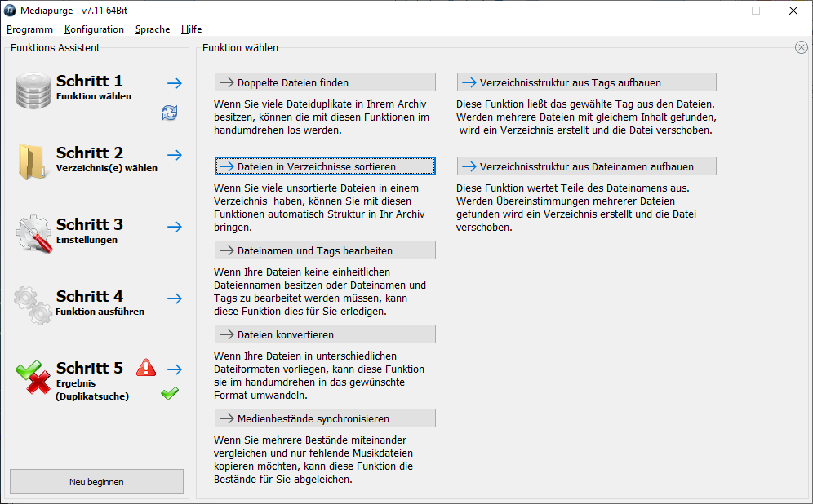The height and width of the screenshot is (504, 813).
Task: Click the database icon beside Schritt 1
Action: click(33, 91)
